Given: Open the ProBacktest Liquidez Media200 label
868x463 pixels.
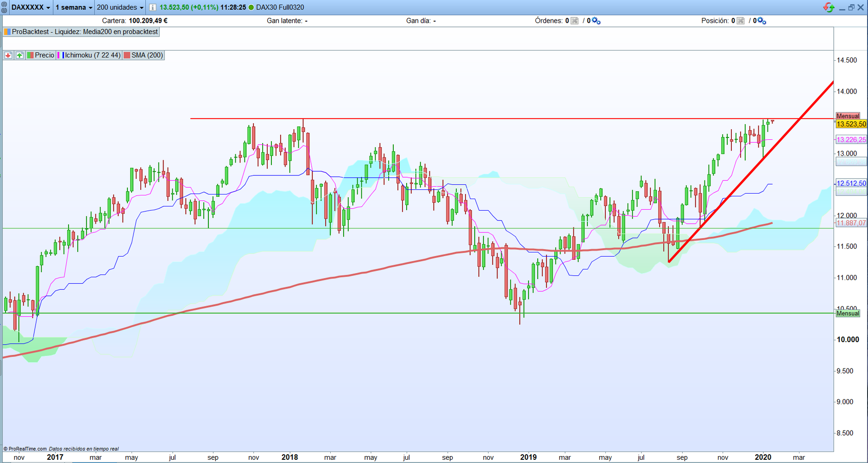Looking at the screenshot, I should 82,32.
